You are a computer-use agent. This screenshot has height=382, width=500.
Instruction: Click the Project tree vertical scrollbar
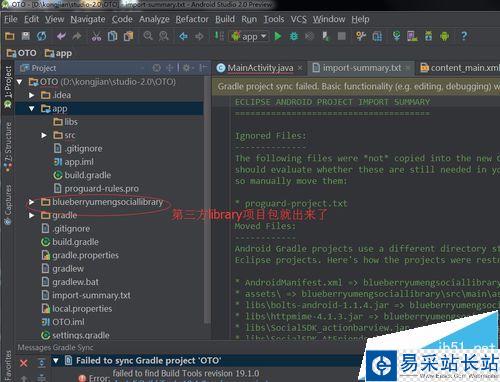click(x=207, y=200)
